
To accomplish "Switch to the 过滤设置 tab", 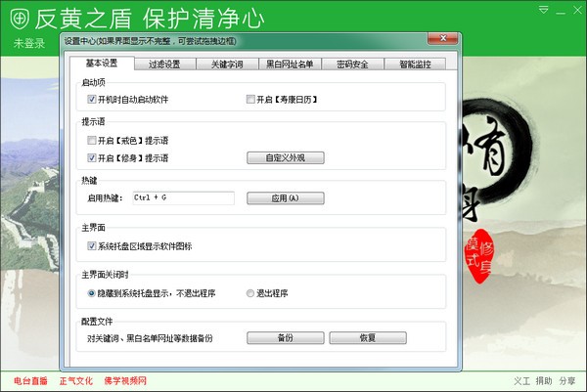I will pos(164,65).
